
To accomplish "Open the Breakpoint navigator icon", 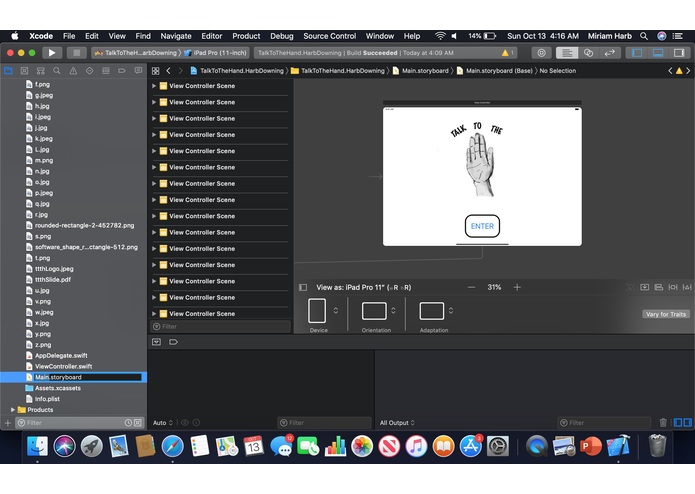I will 122,70.
